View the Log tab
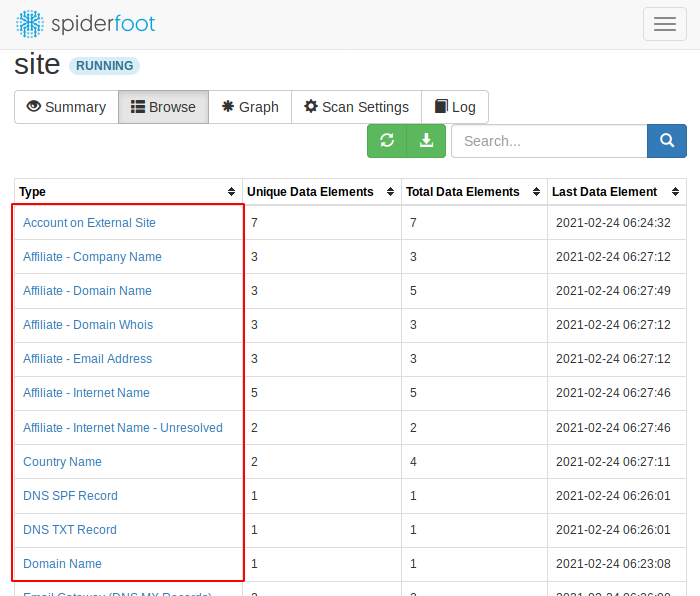 coord(455,107)
